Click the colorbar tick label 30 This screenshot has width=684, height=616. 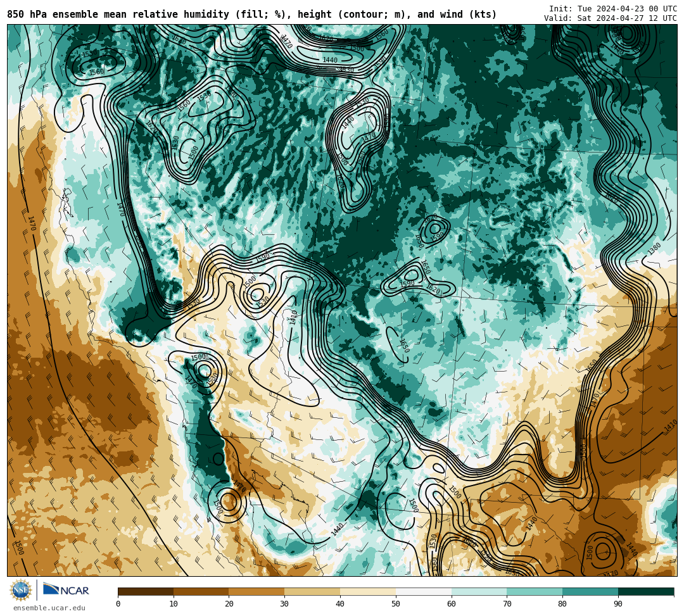pyautogui.click(x=284, y=604)
